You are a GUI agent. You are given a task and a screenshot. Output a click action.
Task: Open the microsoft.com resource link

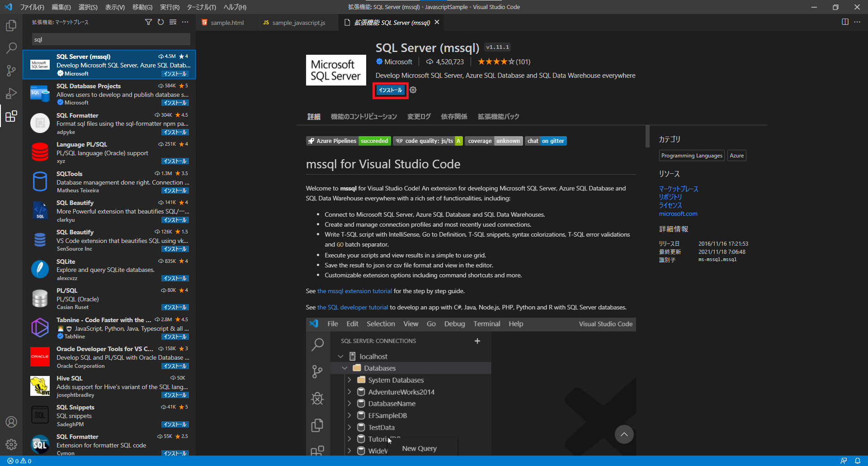tap(678, 214)
